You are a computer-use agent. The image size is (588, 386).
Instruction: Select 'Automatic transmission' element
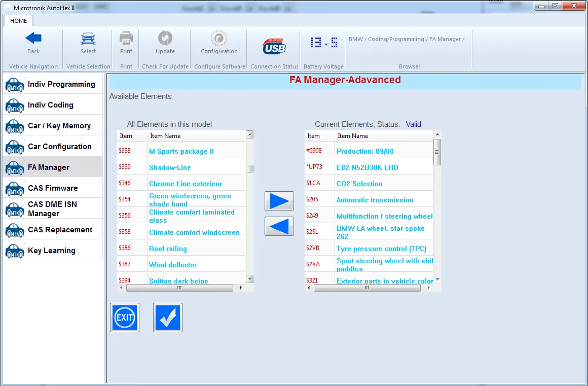click(369, 200)
